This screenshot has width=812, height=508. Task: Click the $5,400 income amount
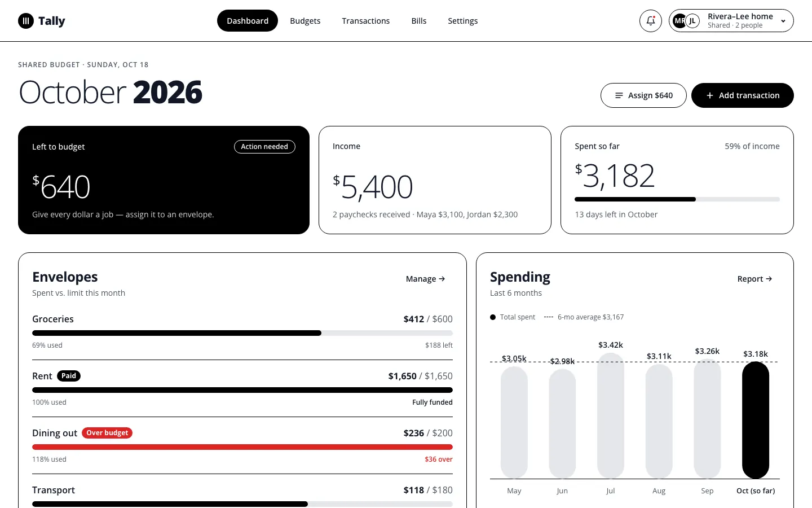coord(373,187)
